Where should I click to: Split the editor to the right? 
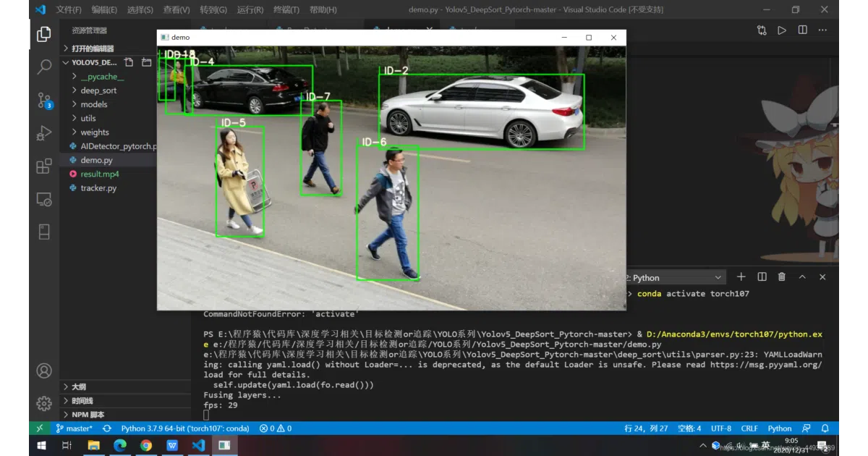point(802,30)
